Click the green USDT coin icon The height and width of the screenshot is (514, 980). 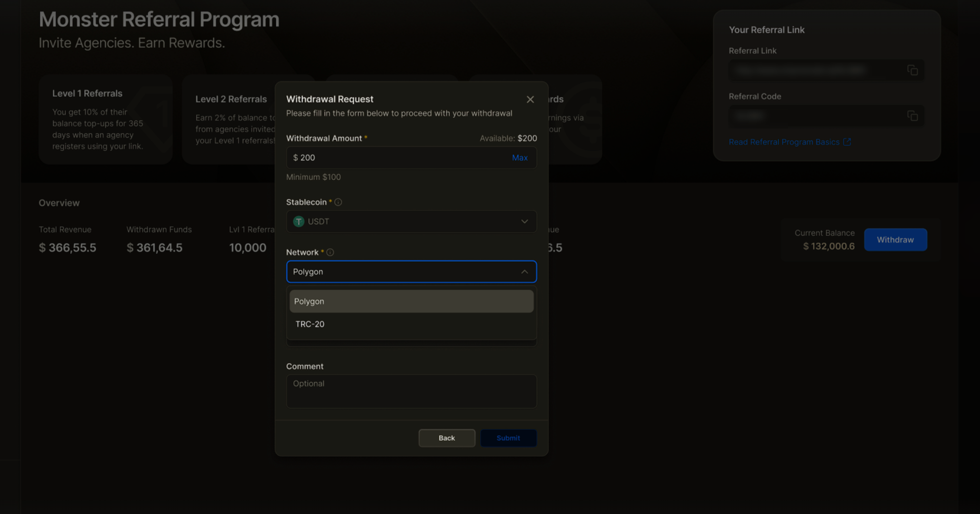tap(299, 221)
